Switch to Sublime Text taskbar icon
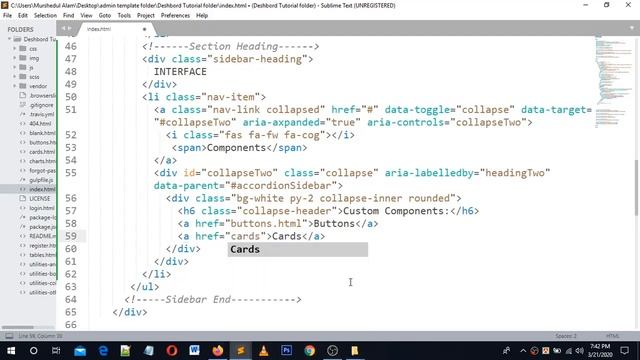This screenshot has height=360, width=640. point(240,351)
